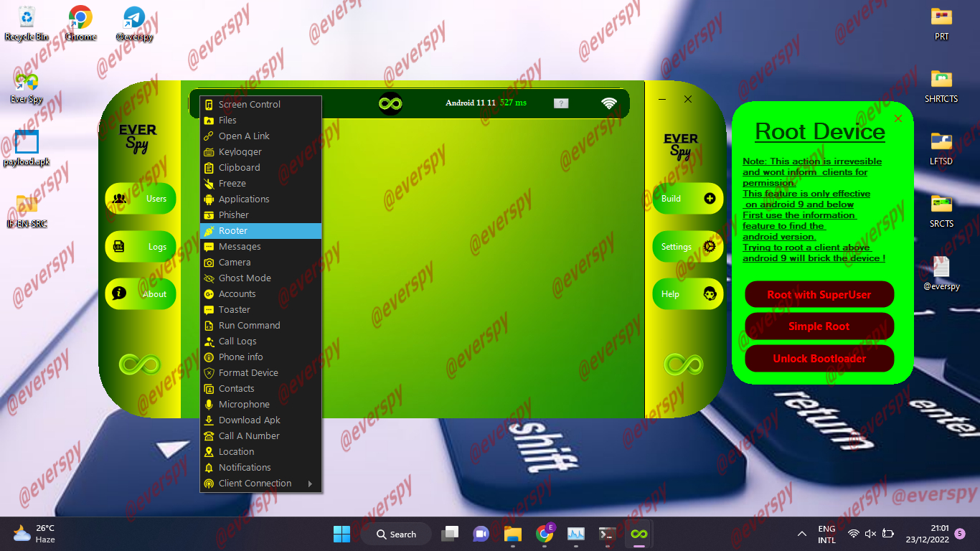Select the Phisher menu icon
This screenshot has height=551, width=980.
click(209, 215)
